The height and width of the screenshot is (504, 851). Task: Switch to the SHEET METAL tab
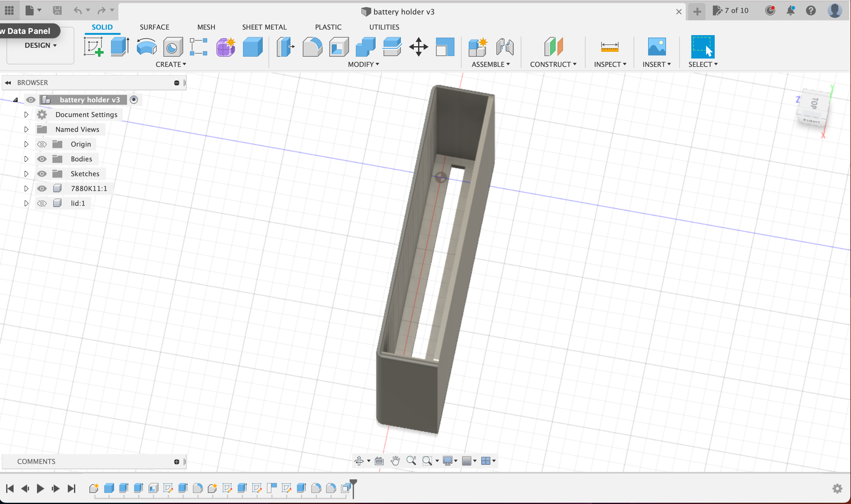[264, 27]
